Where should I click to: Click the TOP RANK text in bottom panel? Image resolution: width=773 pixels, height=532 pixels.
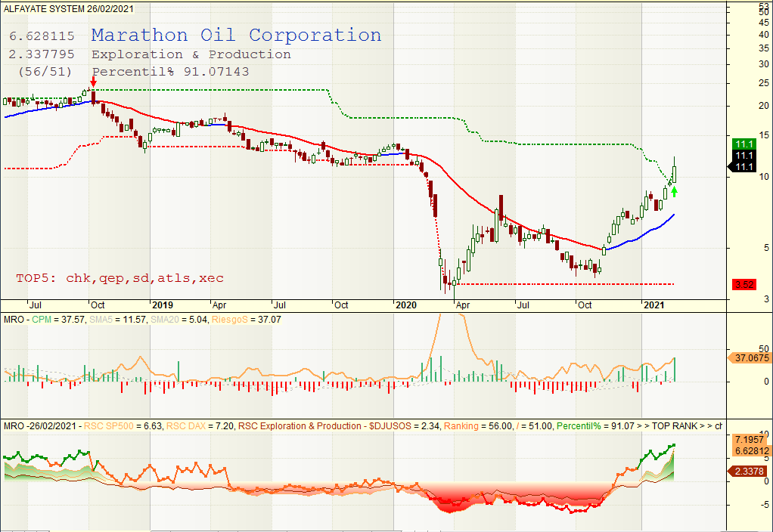675,425
